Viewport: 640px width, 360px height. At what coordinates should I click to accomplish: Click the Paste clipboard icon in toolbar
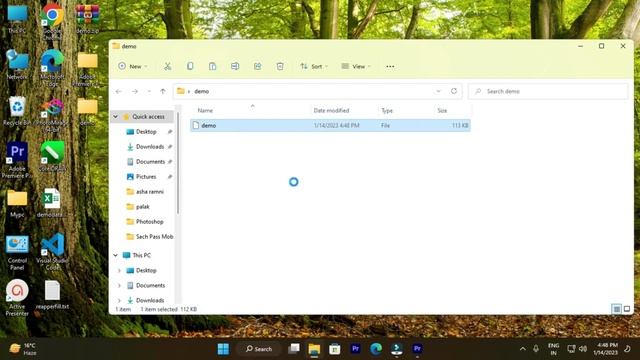coord(212,66)
